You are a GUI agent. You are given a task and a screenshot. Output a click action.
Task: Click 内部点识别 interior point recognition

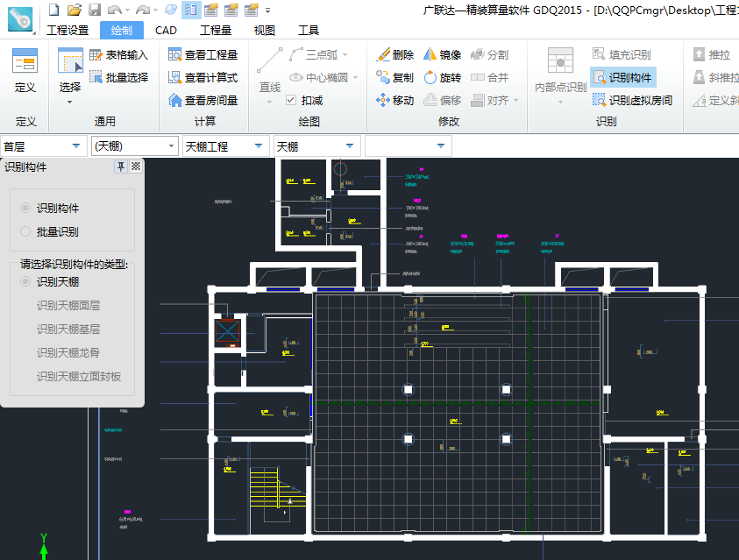560,71
